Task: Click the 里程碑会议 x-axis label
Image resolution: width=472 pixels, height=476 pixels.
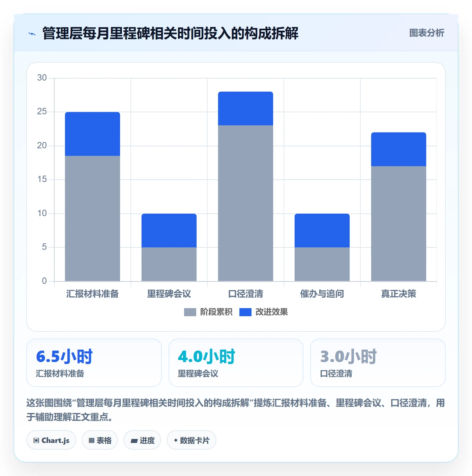Action: pos(169,294)
